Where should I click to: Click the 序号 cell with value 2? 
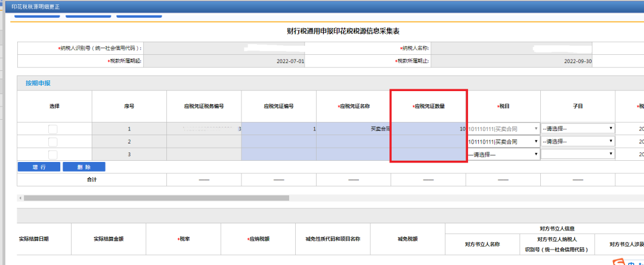coord(129,142)
